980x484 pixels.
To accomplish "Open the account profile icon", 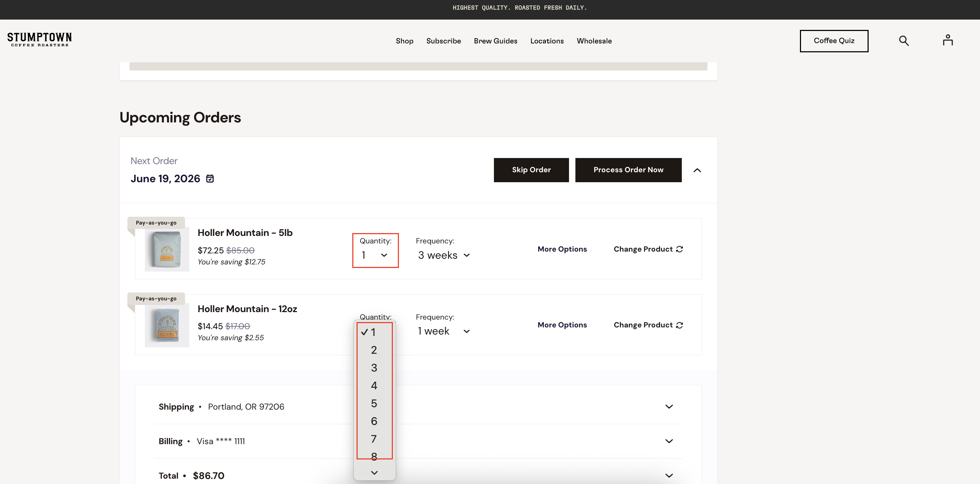I will [948, 40].
